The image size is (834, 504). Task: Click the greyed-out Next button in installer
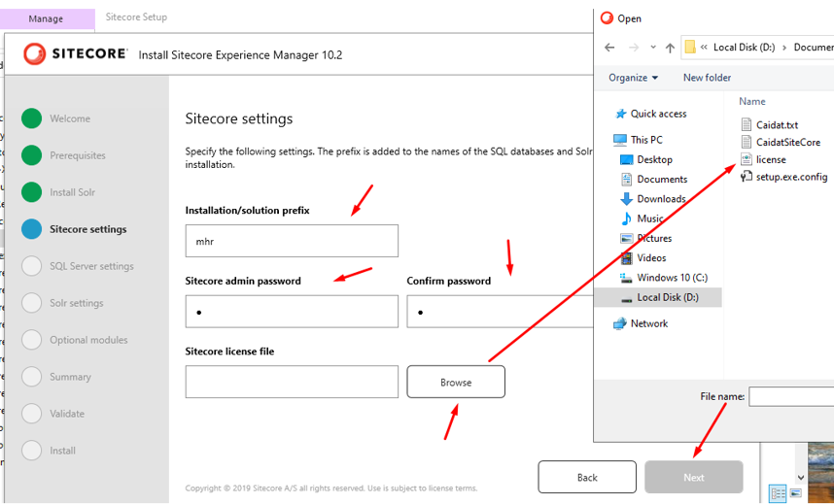pos(694,477)
